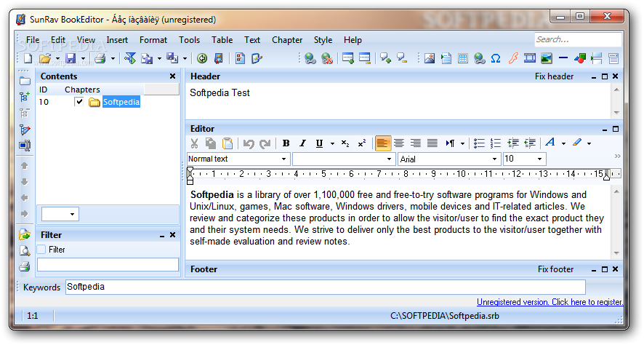This screenshot has width=644, height=345.
Task: Insert a picture using the image icon
Action: pyautogui.click(x=430, y=59)
